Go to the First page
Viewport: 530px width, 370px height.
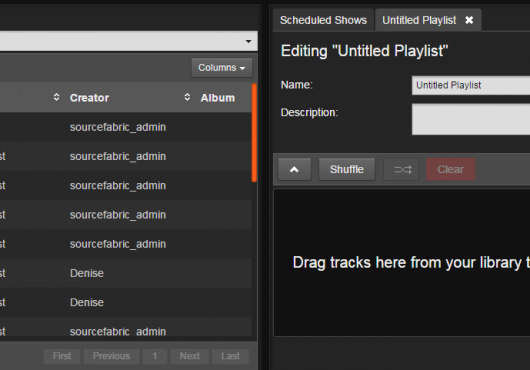click(x=62, y=356)
